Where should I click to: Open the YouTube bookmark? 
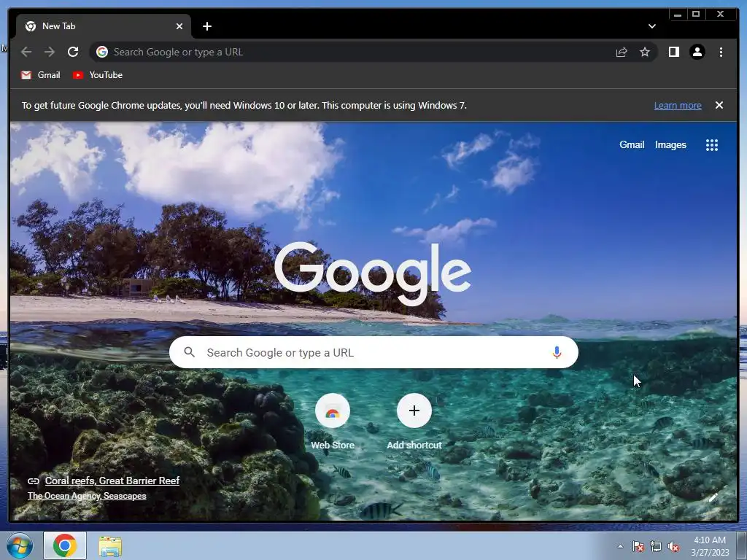[98, 75]
